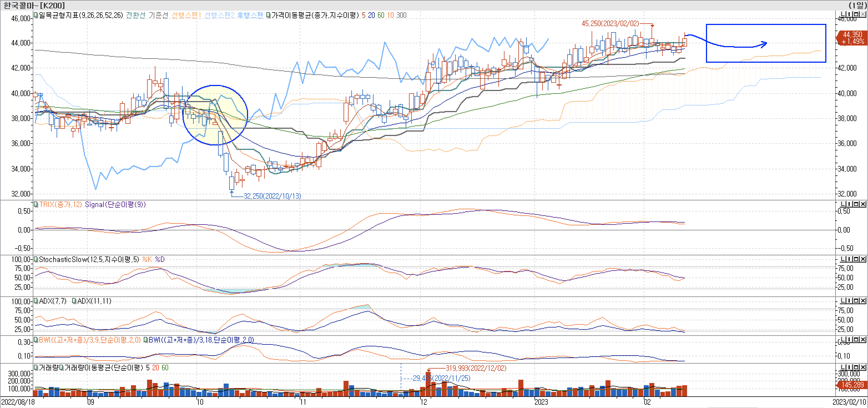
Task: Maximize the BWI indicator panel
Action: (856, 340)
